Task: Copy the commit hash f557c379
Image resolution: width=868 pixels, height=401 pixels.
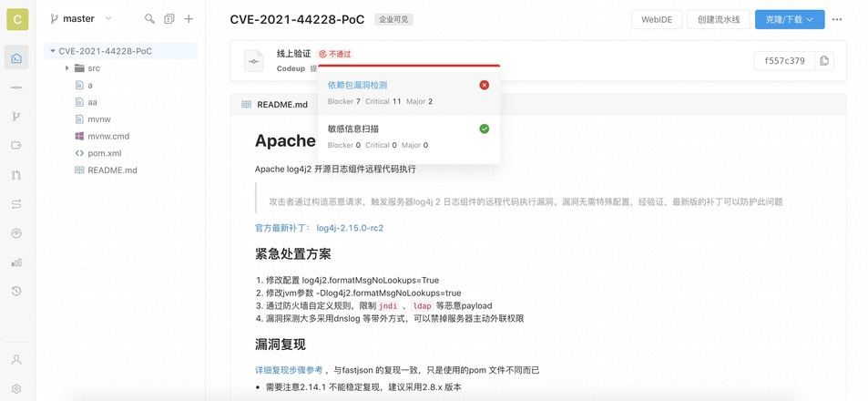Action: pos(824,60)
